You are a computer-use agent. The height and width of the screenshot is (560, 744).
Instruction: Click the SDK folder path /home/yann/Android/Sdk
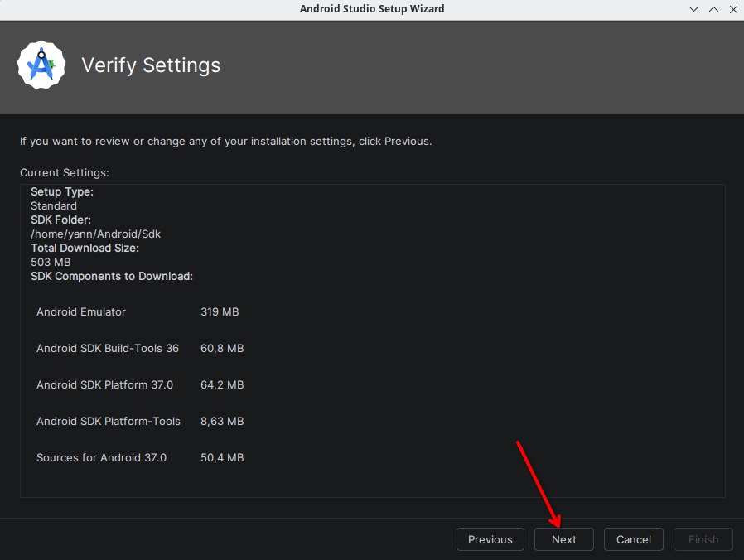pyautogui.click(x=96, y=234)
